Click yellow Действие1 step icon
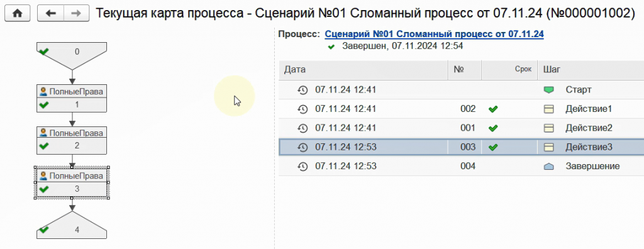 548,109
